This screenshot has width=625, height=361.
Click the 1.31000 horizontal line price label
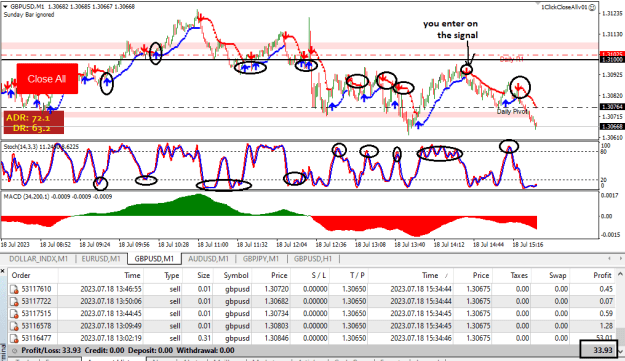tap(611, 60)
